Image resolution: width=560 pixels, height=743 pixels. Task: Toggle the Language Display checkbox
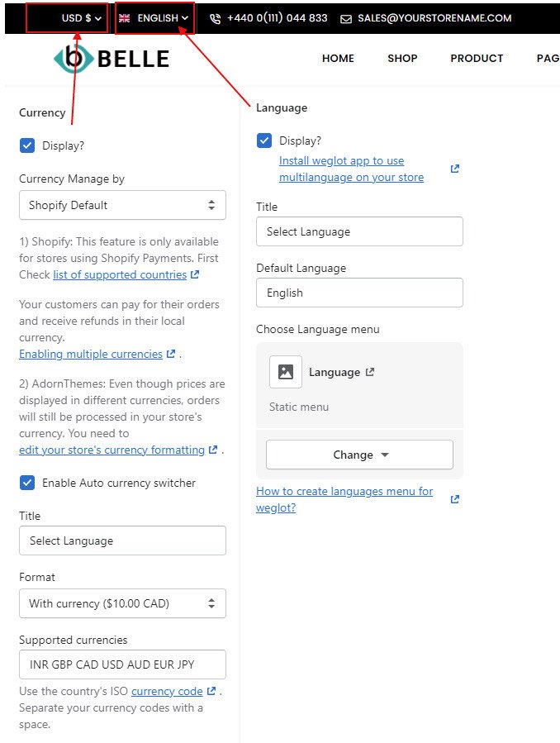(x=264, y=141)
